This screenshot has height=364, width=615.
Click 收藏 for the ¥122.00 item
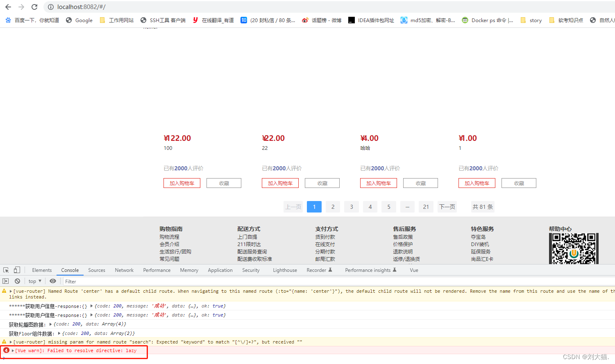click(x=224, y=183)
